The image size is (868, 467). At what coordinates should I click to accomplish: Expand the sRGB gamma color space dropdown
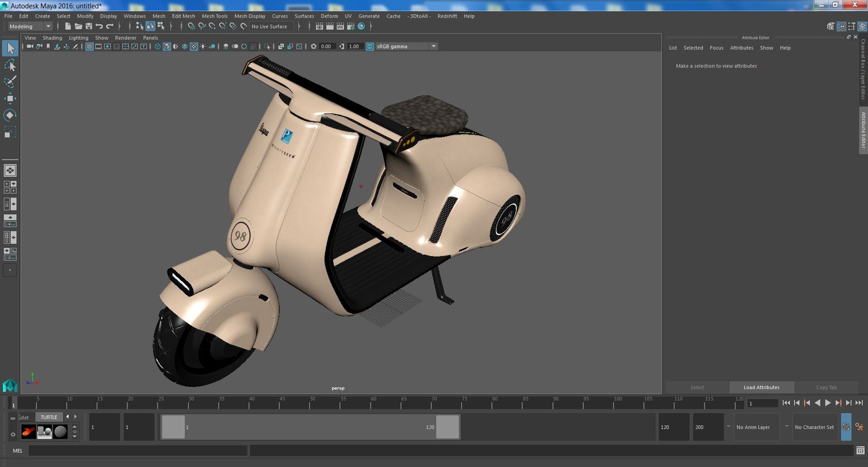point(434,46)
